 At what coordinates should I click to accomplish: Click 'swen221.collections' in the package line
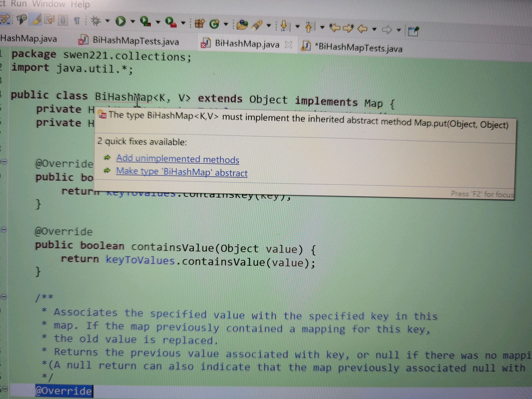[x=124, y=56]
